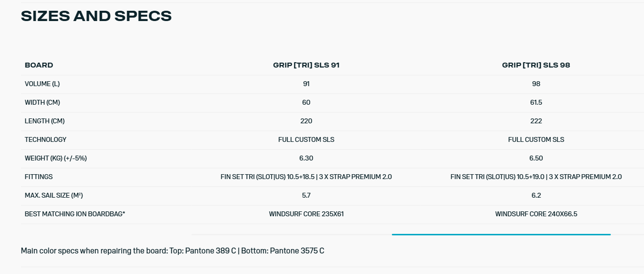Click the GRIP [TRI] SLS 98 column header
This screenshot has height=274, width=644.
536,65
